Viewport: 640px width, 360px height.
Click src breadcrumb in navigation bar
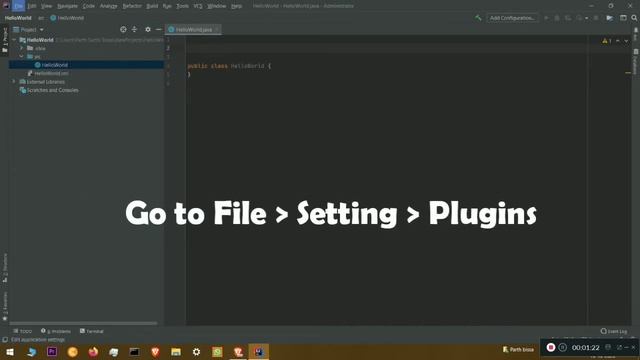pos(41,18)
